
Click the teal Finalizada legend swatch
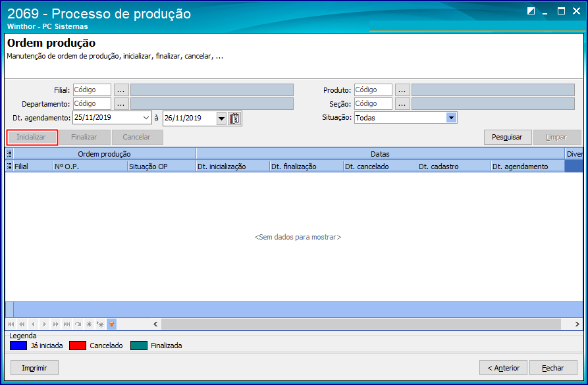(139, 346)
